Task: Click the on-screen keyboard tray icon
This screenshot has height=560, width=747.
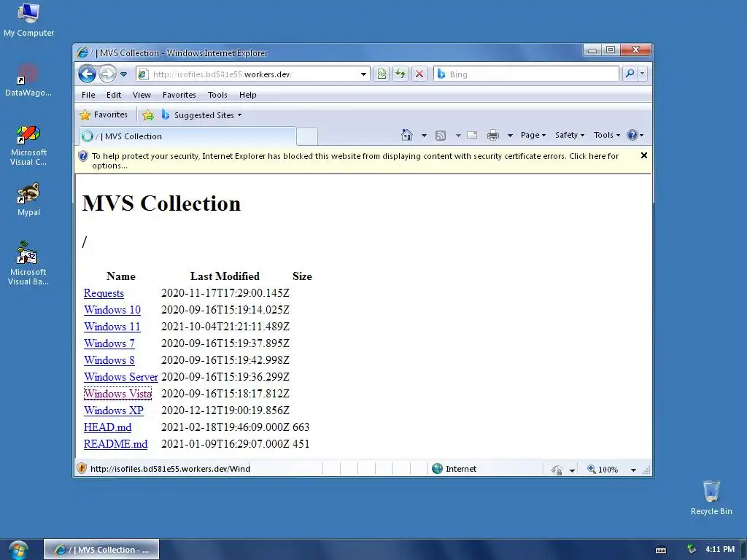Action: [661, 550]
